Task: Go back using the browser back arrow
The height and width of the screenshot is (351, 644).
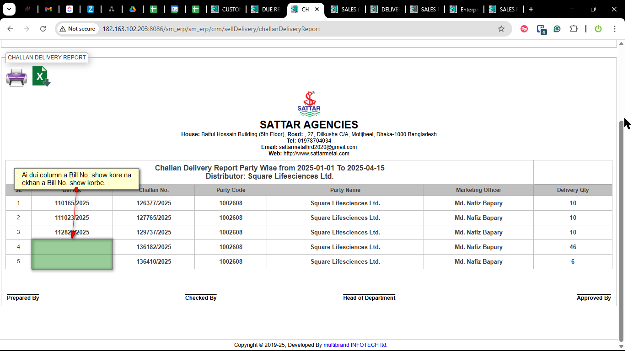Action: tap(10, 29)
